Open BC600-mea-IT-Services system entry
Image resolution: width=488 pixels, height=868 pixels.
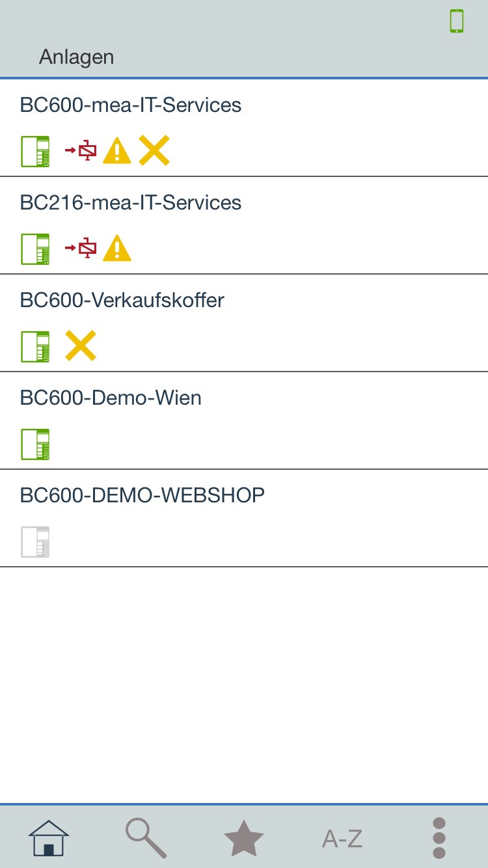coord(131,105)
